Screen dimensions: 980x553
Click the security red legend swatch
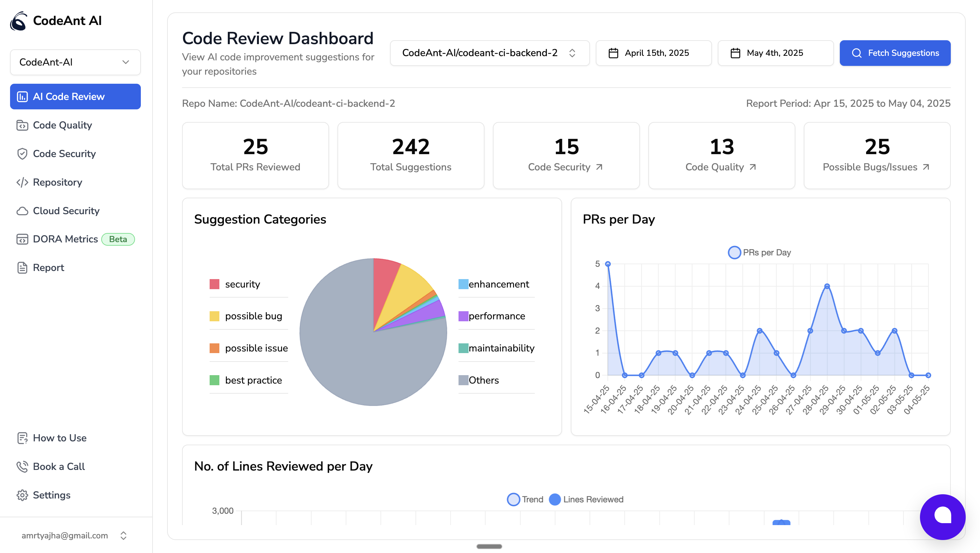point(214,284)
